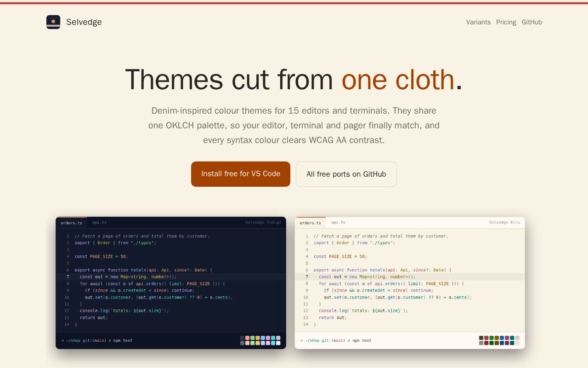Click the 'npm test' prompt in Ecru terminal
This screenshot has width=588, height=368.
click(362, 341)
